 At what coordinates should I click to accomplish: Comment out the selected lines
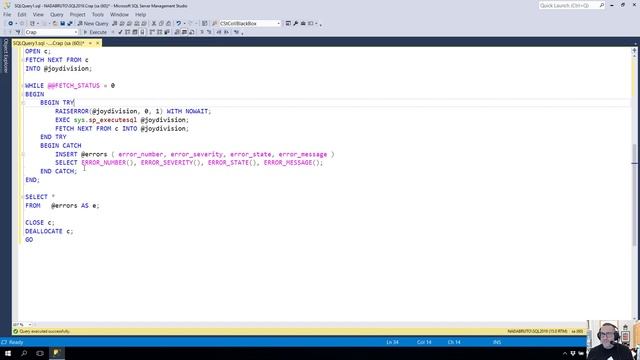click(x=202, y=32)
